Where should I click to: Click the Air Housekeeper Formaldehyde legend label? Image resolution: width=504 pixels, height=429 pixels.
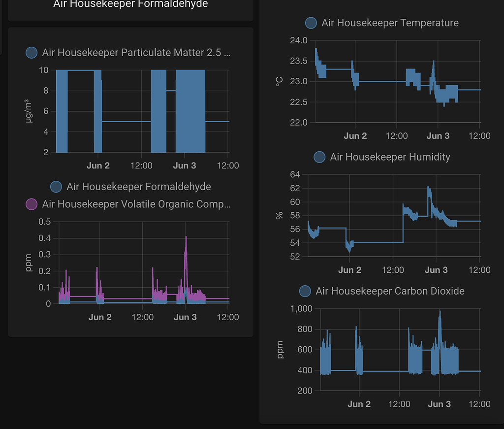(x=138, y=187)
